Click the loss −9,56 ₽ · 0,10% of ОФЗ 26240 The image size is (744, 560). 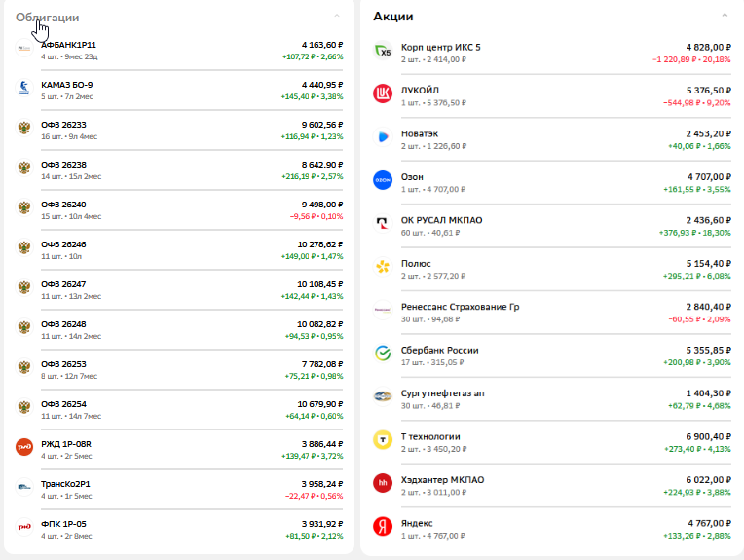pos(316,216)
